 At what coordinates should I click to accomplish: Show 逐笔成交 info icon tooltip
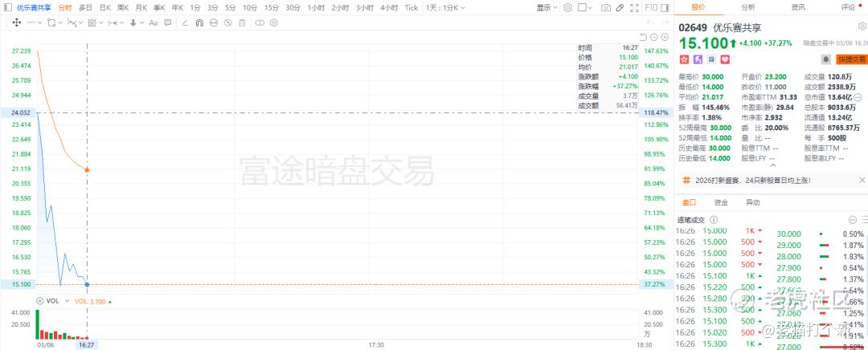(x=714, y=219)
